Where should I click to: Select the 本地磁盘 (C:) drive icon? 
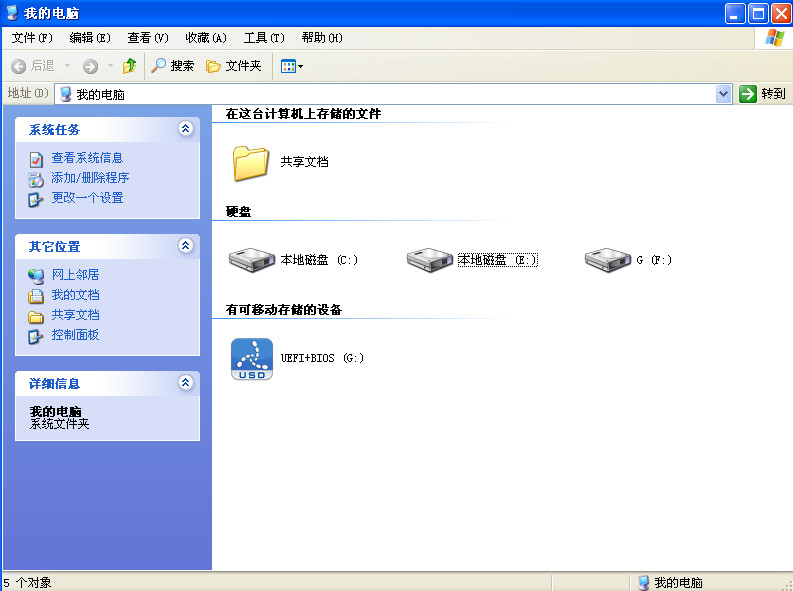[251, 260]
